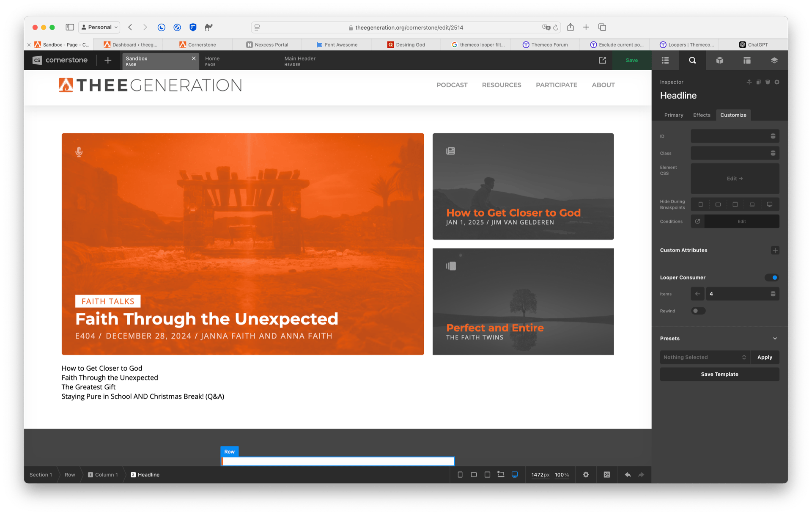Switch preview to mobile phone breakpoint

[460, 475]
